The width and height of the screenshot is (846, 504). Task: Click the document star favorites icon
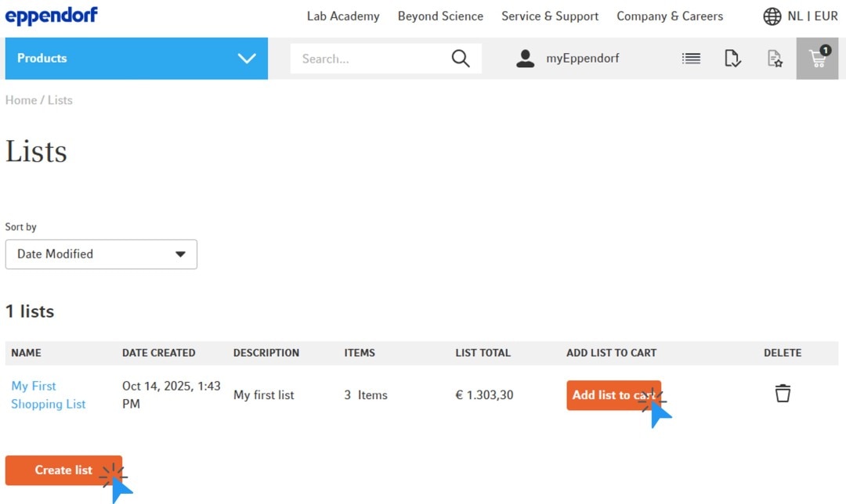pyautogui.click(x=775, y=59)
